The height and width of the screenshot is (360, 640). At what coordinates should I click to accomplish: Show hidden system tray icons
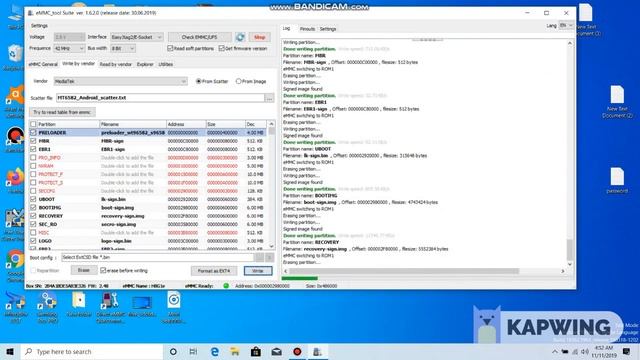point(555,351)
